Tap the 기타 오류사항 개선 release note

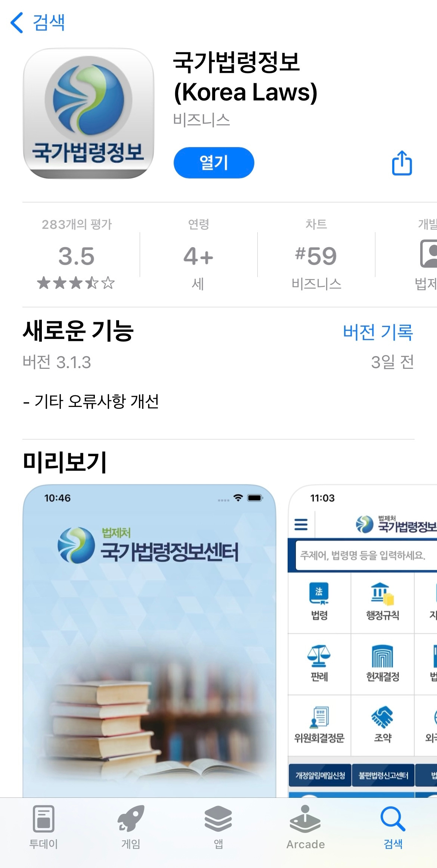point(91,401)
